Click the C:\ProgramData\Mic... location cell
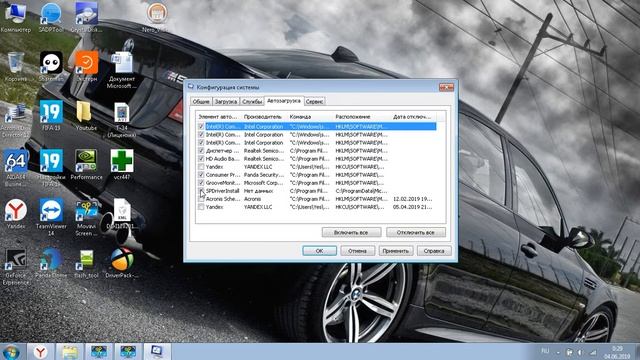The width and height of the screenshot is (640, 360). 362,191
